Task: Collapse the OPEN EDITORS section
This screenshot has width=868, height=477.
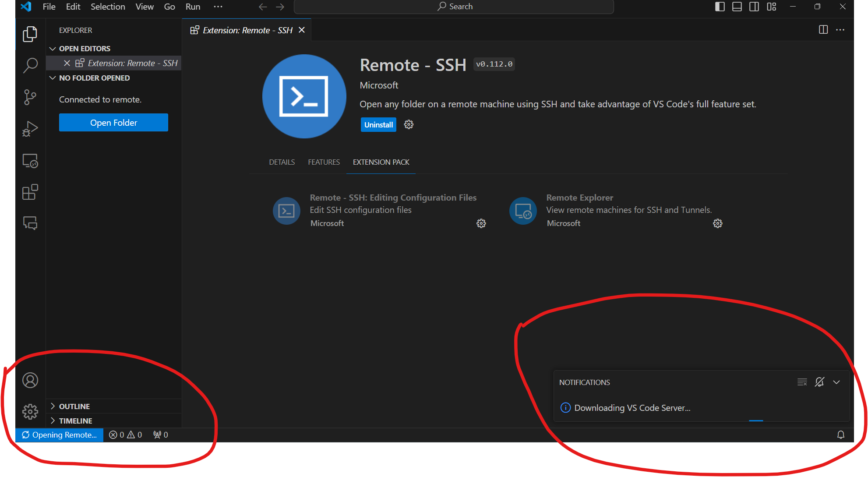Action: pyautogui.click(x=85, y=49)
